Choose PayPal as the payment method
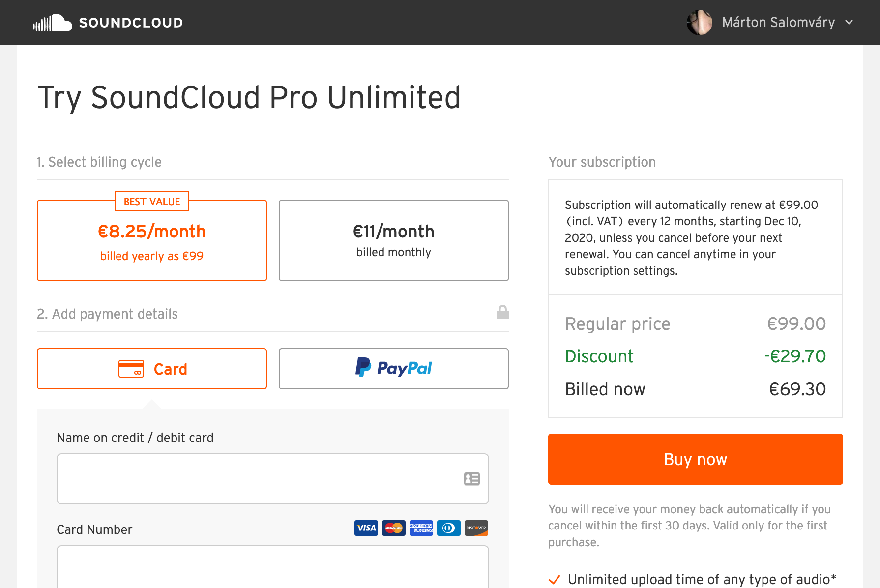The height and width of the screenshot is (588, 880). (x=393, y=368)
